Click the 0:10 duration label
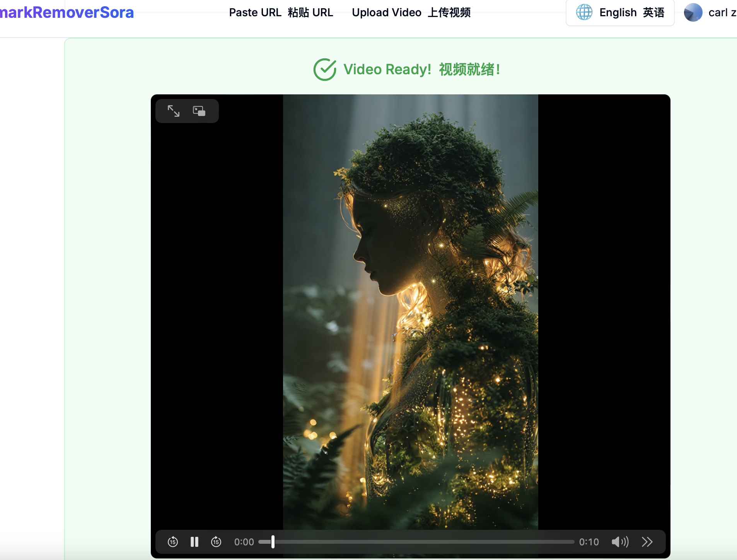The image size is (737, 560). click(589, 542)
